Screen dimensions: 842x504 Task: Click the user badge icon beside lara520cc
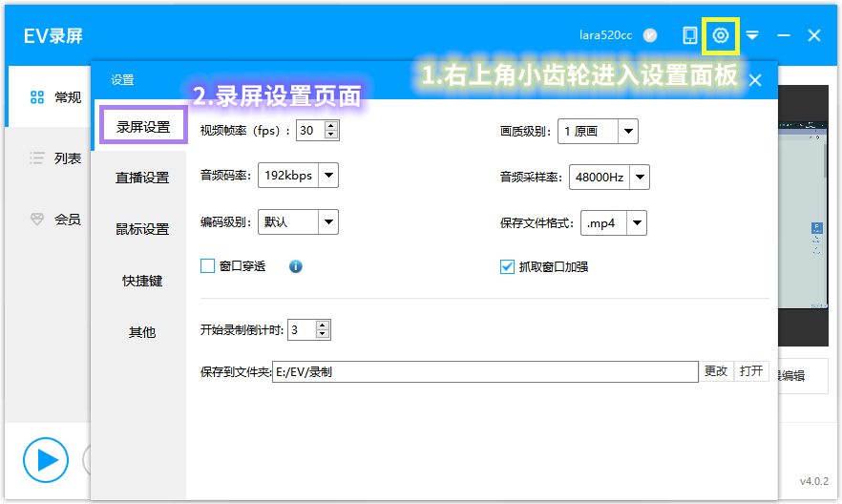point(650,35)
